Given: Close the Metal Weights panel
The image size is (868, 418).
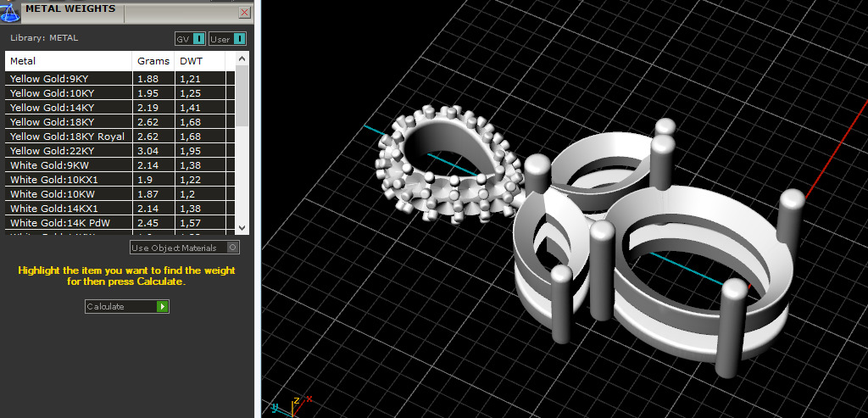Looking at the screenshot, I should pyautogui.click(x=244, y=12).
